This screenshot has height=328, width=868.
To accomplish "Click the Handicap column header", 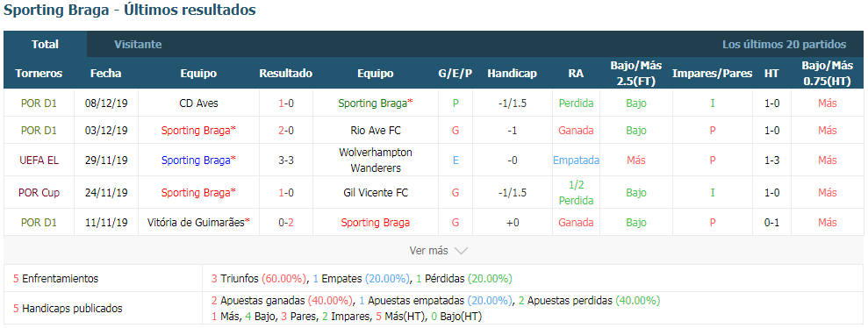I will coord(512,74).
